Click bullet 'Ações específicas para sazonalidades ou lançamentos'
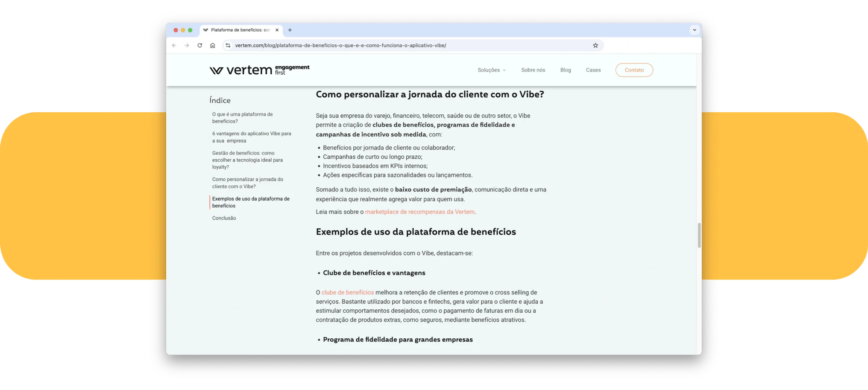The height and width of the screenshot is (390, 868). pyautogui.click(x=397, y=175)
